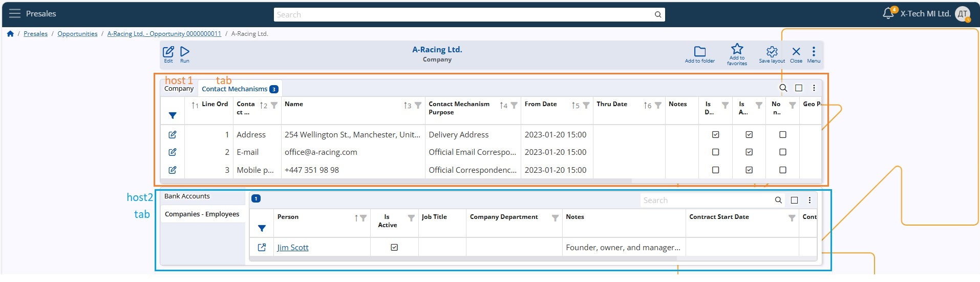Image resolution: width=980 pixels, height=282 pixels.
Task: Open Jim Scott person link
Action: 293,248
